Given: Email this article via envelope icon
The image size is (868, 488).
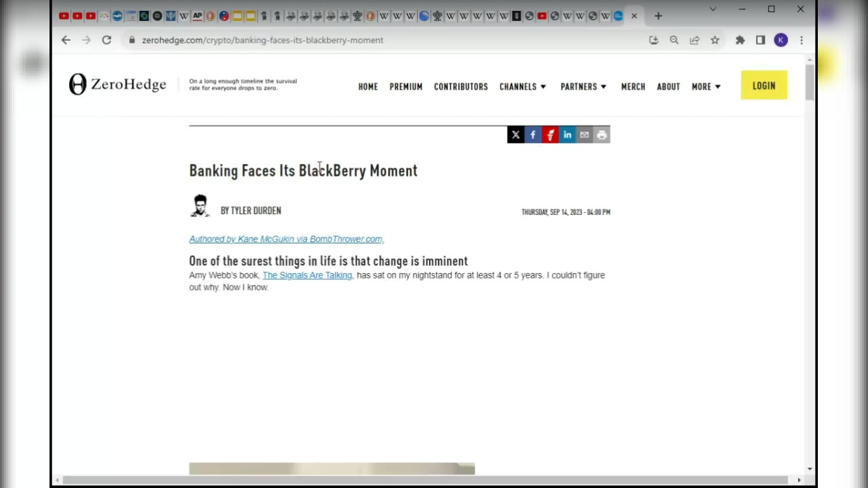Looking at the screenshot, I should click(x=585, y=135).
